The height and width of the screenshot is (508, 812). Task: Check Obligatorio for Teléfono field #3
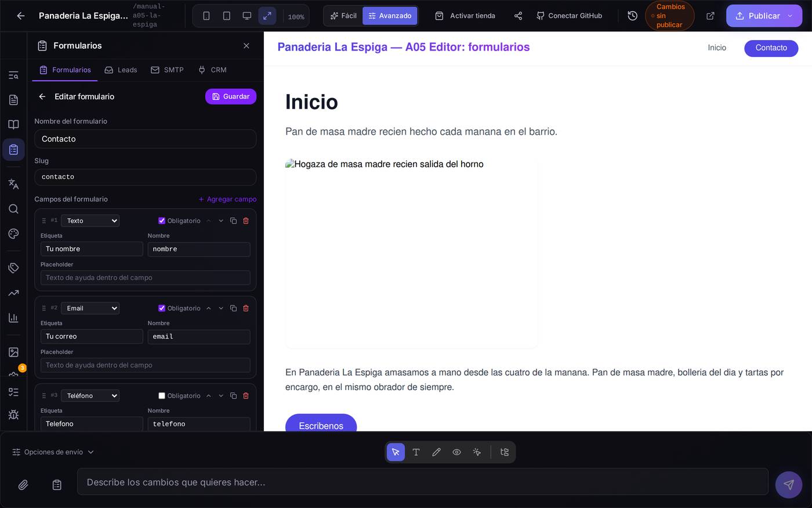coord(162,396)
